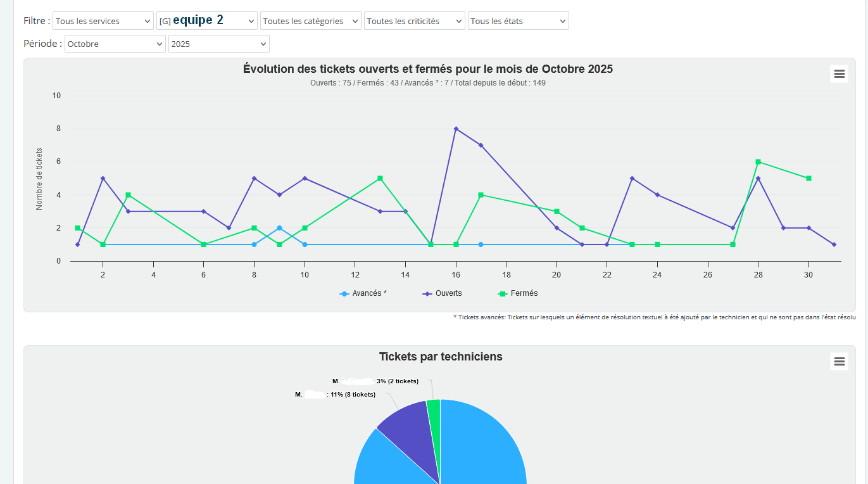The image size is (868, 484).
Task: Click the Fermés green marker on day 28
Action: click(x=758, y=162)
